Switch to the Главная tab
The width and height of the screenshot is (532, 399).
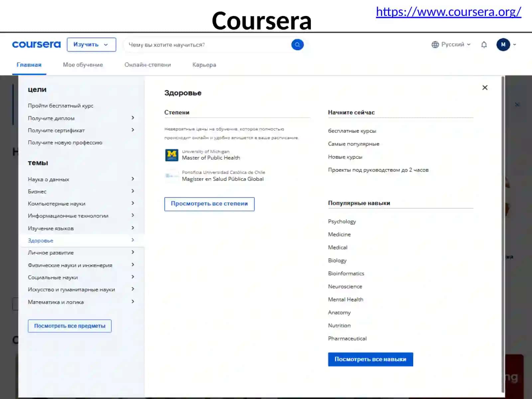pos(29,65)
